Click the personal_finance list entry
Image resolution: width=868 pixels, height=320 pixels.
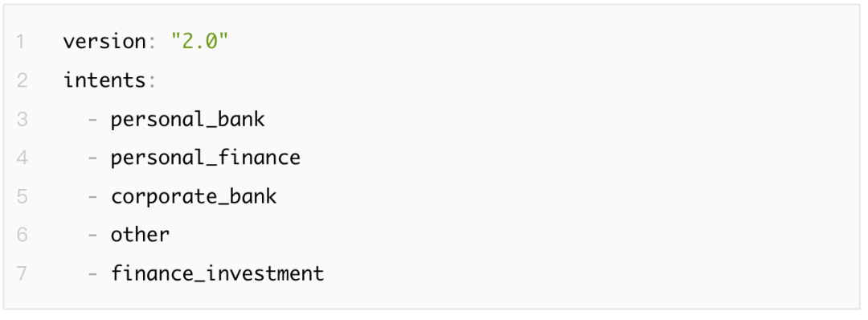pyautogui.click(x=206, y=159)
